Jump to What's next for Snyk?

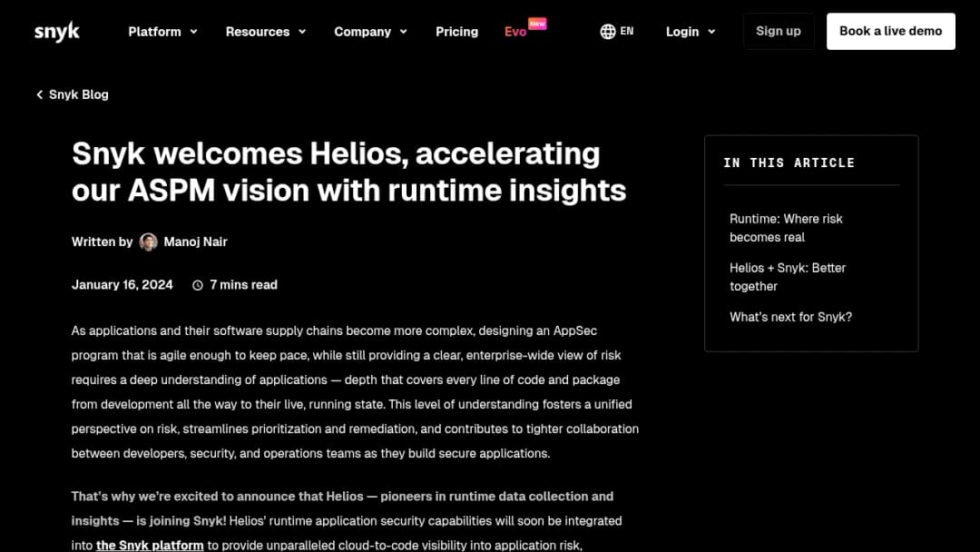tap(790, 317)
